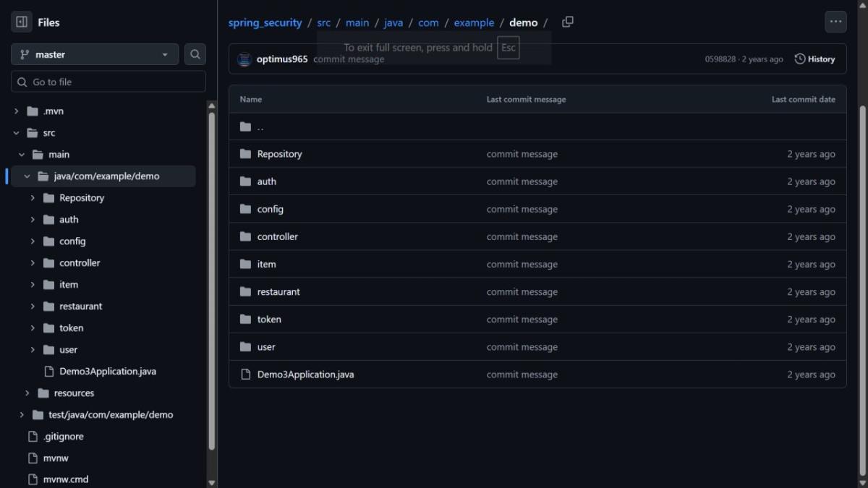The image size is (868, 488).
Task: Collapse the src folder in tree
Action: pos(17,133)
